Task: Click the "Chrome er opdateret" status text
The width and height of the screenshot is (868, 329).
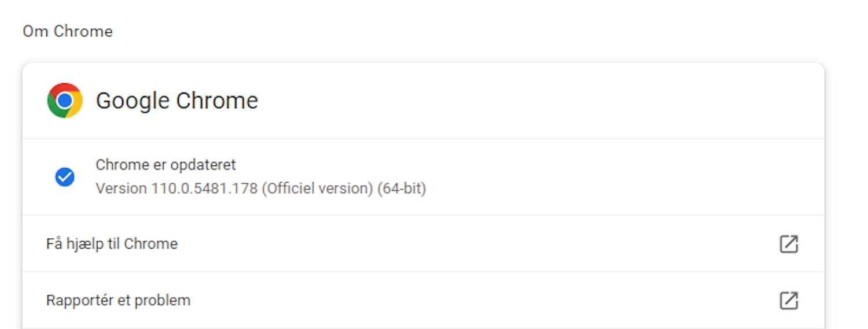Action: tap(165, 165)
